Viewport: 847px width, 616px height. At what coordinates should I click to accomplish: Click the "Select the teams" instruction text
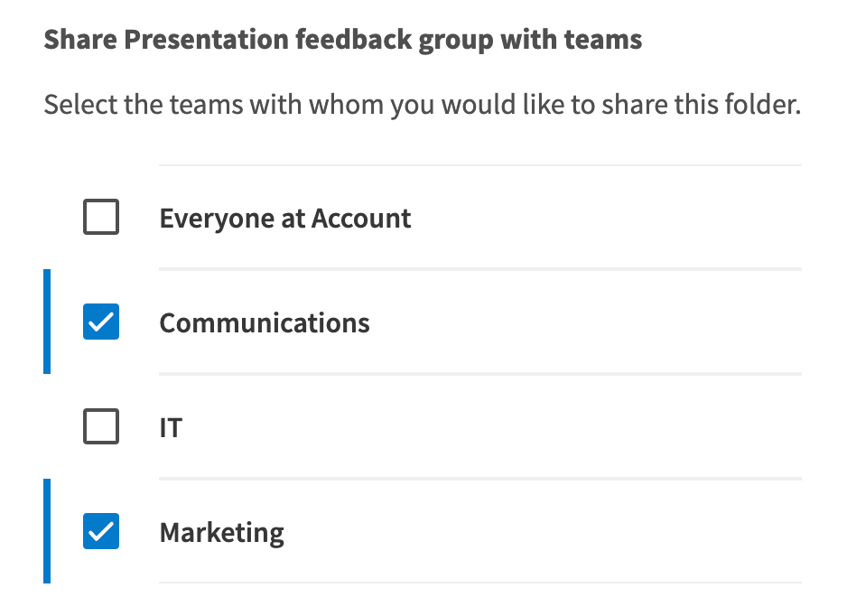[x=422, y=107]
